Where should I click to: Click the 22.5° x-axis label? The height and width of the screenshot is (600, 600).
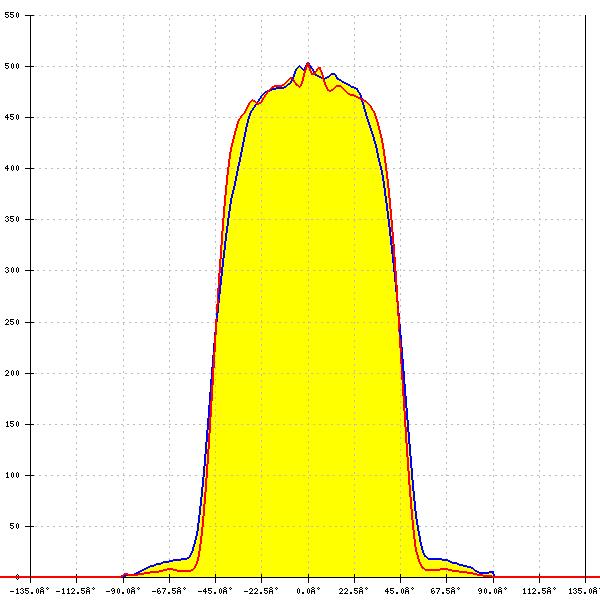point(354,590)
